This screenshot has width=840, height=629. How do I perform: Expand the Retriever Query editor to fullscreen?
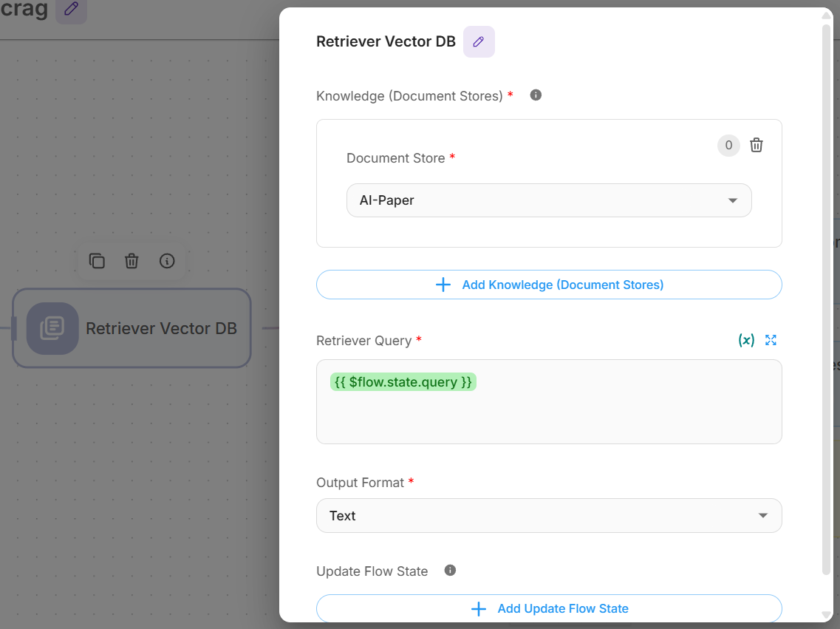pyautogui.click(x=771, y=340)
